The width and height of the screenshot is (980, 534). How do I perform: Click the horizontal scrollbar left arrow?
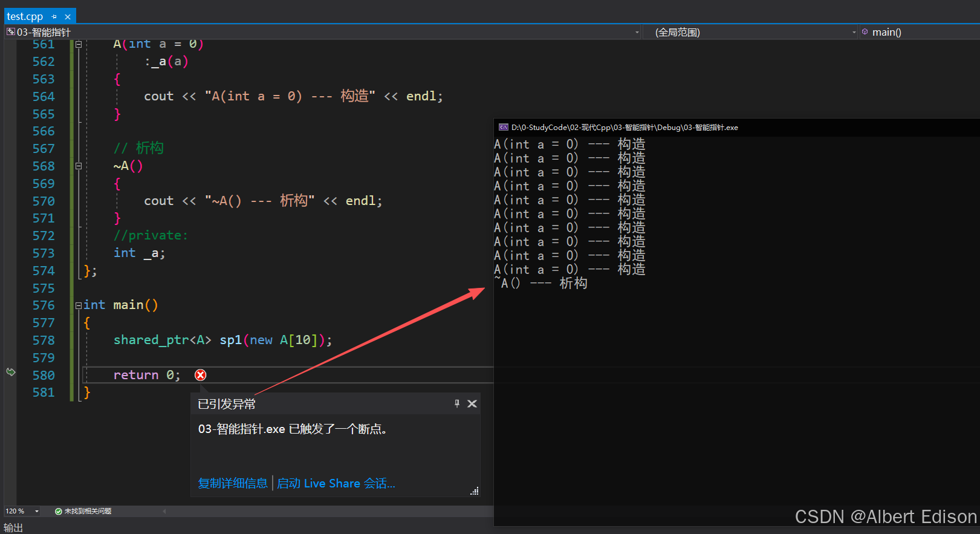(x=164, y=511)
